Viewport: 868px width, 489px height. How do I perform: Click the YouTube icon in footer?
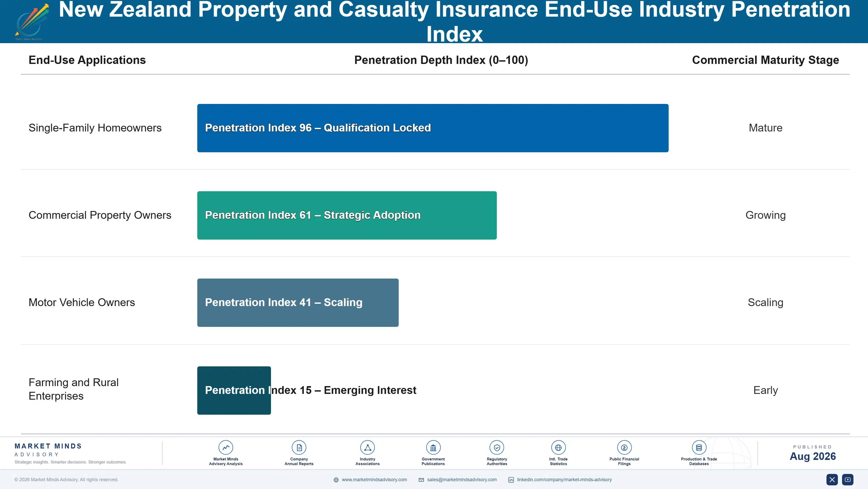[847, 480]
